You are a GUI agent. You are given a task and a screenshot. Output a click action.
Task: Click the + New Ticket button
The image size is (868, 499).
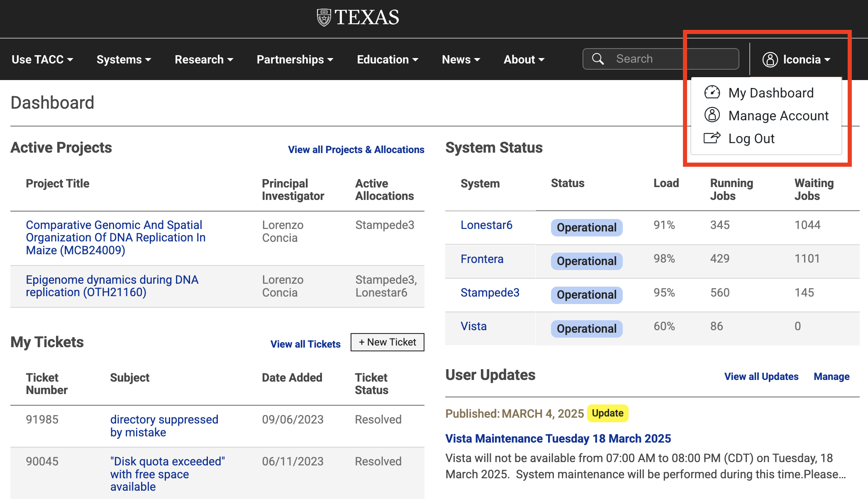click(x=387, y=342)
